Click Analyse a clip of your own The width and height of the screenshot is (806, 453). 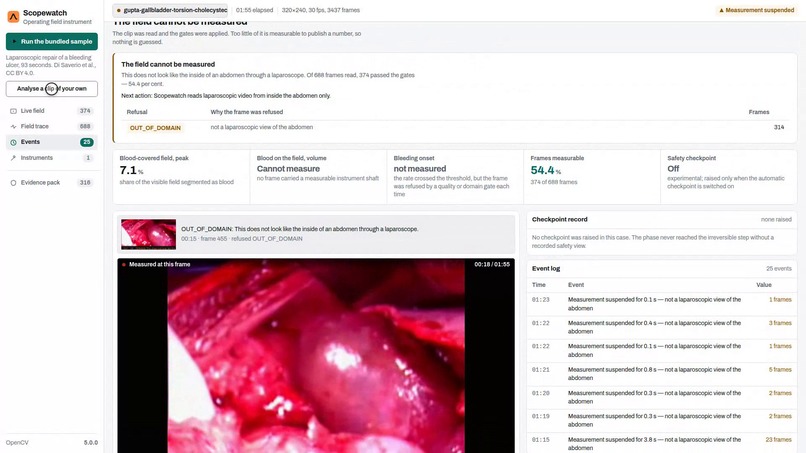[x=51, y=88]
